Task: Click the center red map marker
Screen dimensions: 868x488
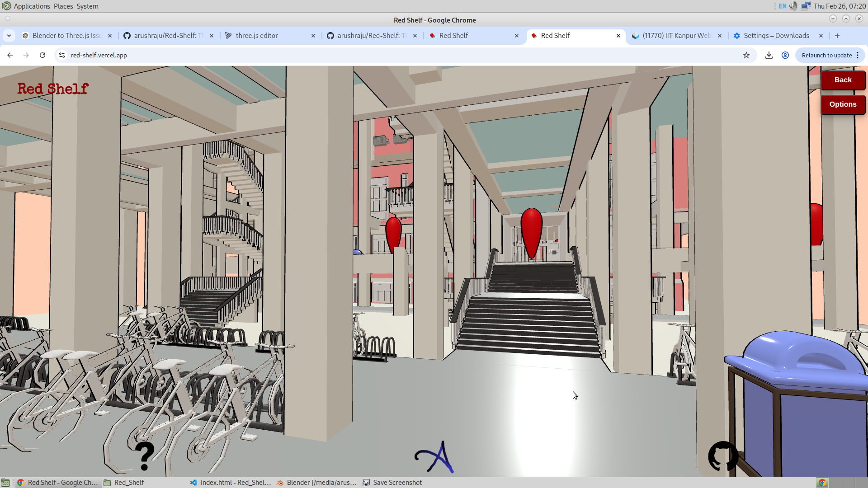Action: coord(531,231)
